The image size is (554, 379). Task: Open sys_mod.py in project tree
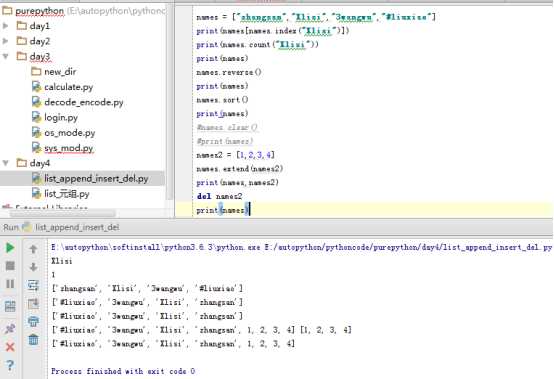tap(69, 148)
